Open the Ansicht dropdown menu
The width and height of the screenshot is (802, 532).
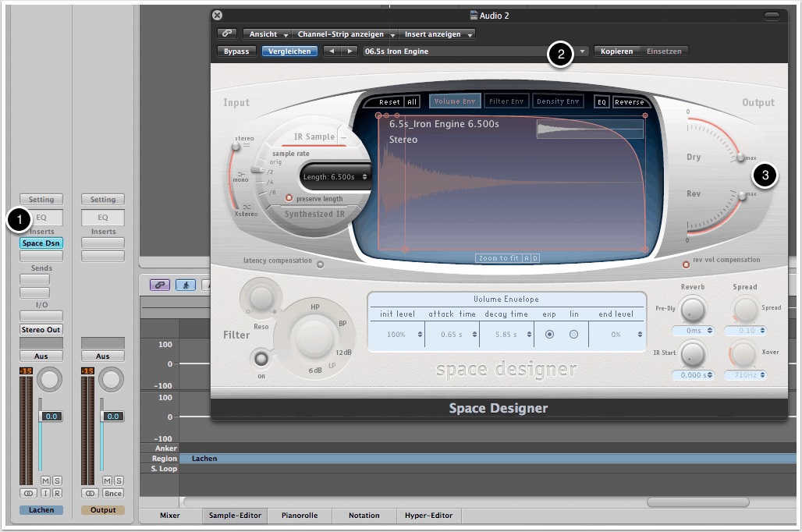(x=267, y=34)
